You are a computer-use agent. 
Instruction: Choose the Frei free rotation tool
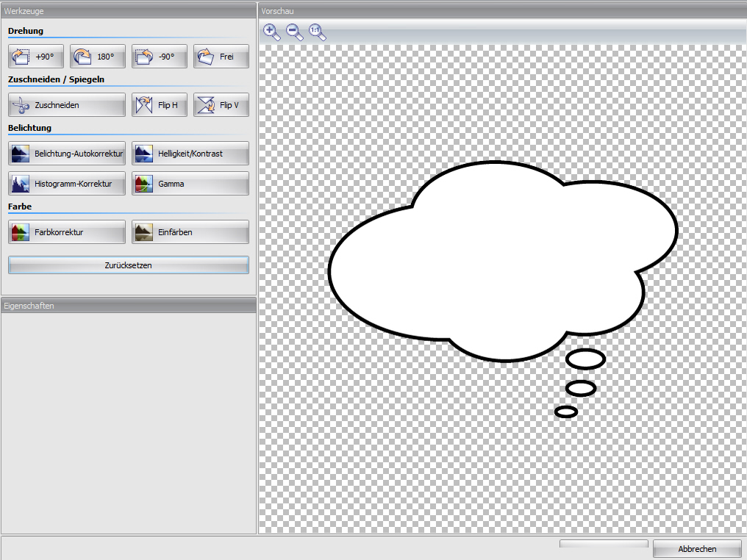coord(221,57)
